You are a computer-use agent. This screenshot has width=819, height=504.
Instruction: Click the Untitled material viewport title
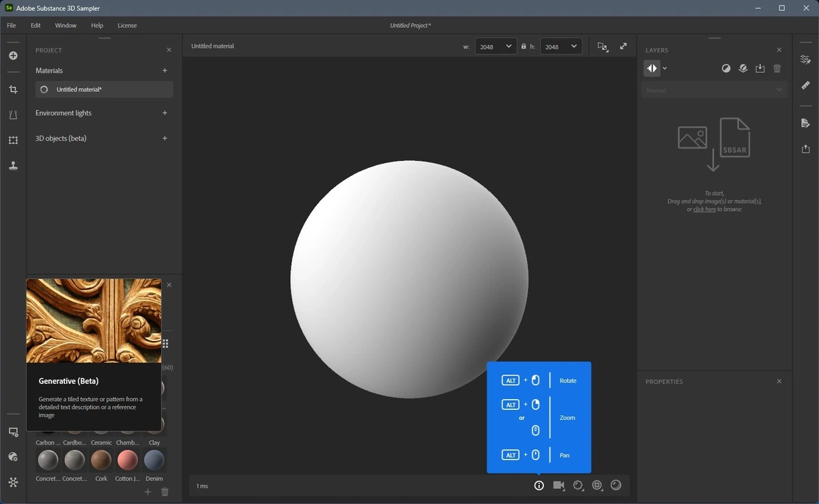212,46
